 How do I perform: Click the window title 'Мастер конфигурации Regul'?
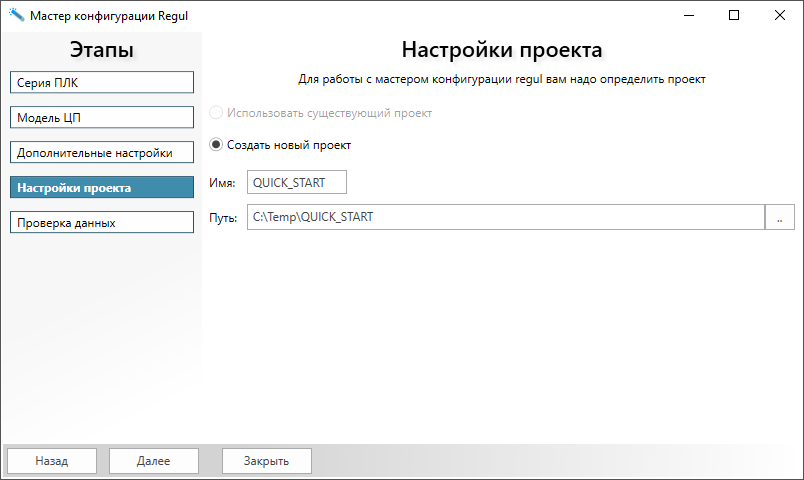point(108,16)
